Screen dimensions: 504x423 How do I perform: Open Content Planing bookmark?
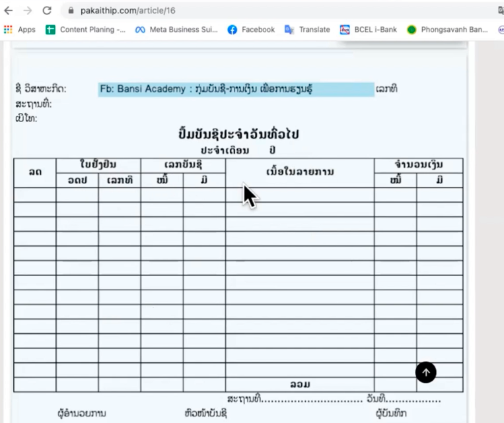(x=85, y=30)
